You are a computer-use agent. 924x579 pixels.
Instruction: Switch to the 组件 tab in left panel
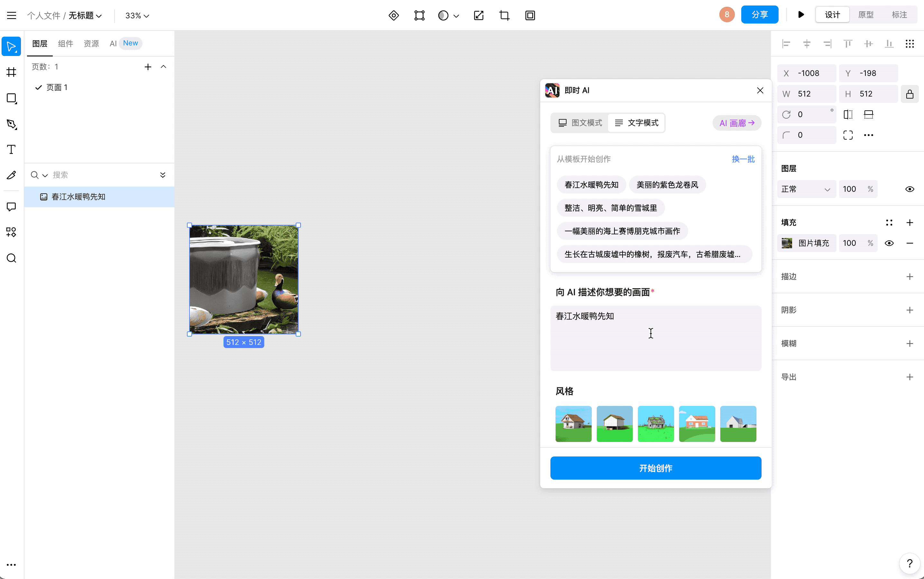point(66,44)
